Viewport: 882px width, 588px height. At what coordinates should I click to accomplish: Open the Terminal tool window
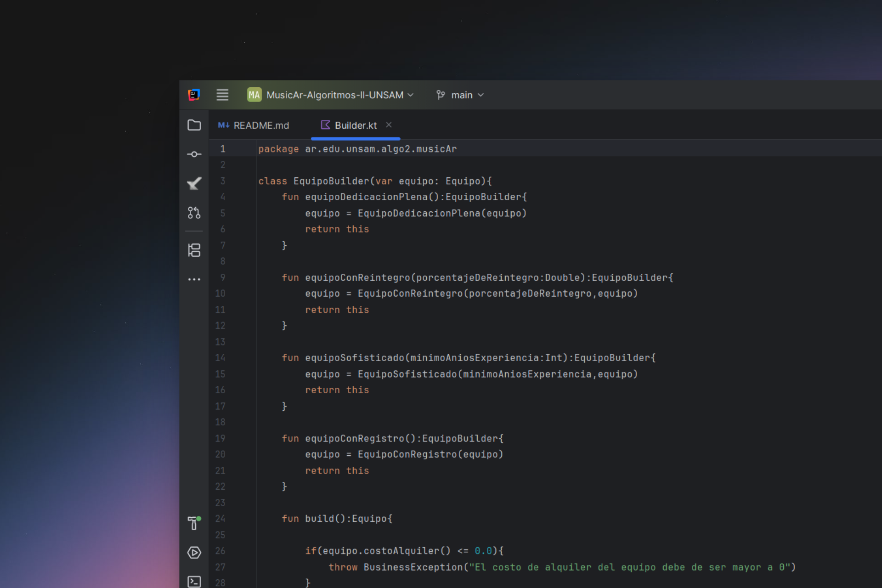pyautogui.click(x=194, y=581)
